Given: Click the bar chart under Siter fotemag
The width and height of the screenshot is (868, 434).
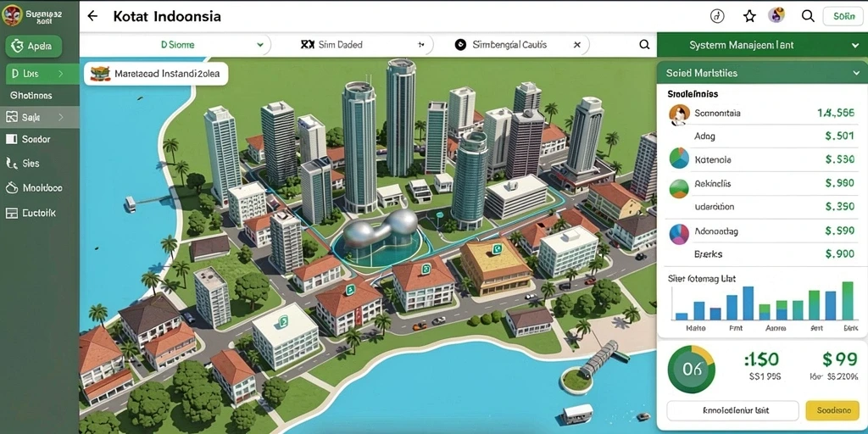Looking at the screenshot, I should (x=764, y=301).
